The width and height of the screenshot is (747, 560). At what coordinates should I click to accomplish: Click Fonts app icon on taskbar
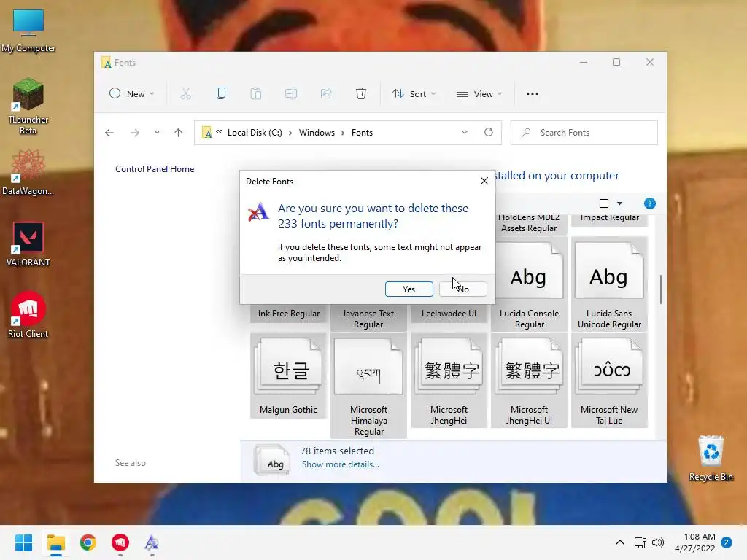pyautogui.click(x=152, y=542)
